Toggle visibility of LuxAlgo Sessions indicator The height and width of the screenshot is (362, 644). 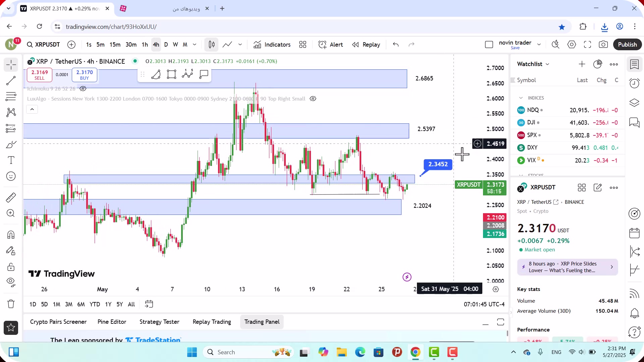point(313,99)
